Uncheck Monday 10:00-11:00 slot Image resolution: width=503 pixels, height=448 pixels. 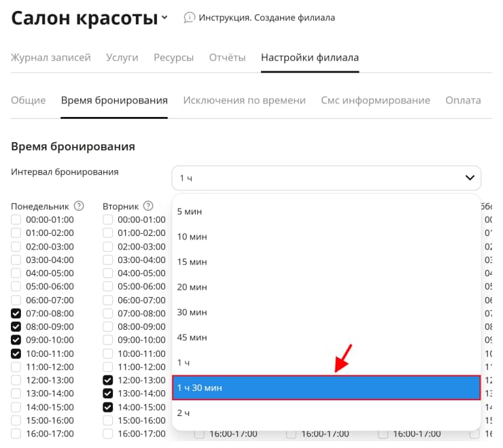coord(16,354)
